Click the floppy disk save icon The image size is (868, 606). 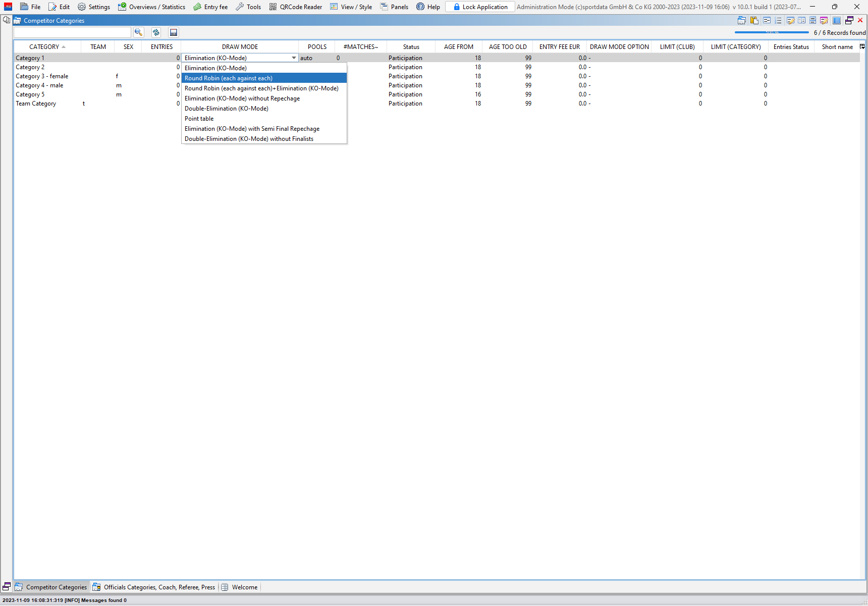[x=173, y=32]
